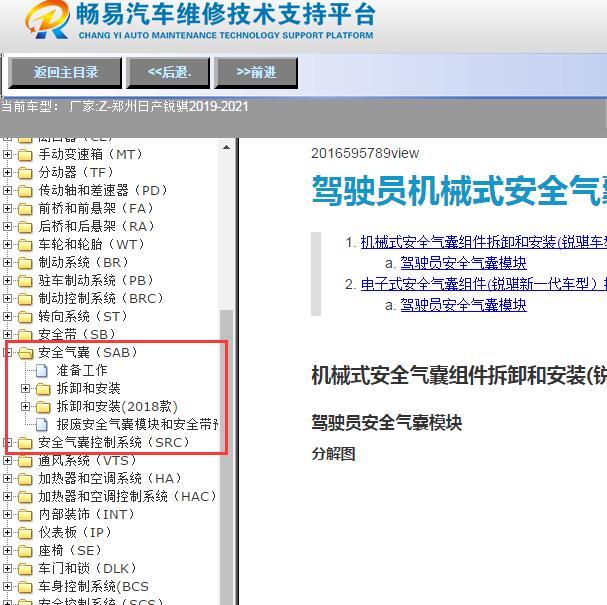This screenshot has height=605, width=607.
Task: Open 安全带（SB） tree entry
Action: 77,334
